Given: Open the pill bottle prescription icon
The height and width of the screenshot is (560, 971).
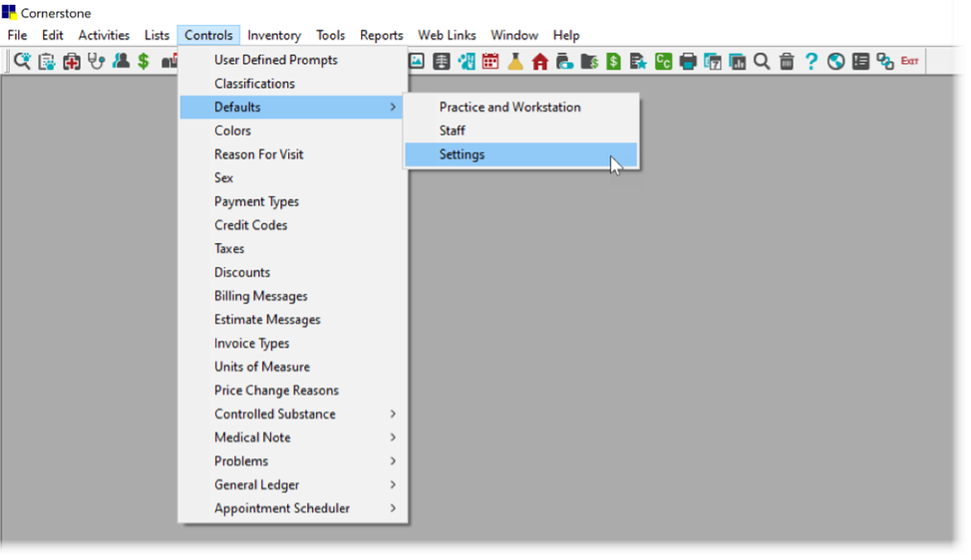Looking at the screenshot, I should click(565, 61).
